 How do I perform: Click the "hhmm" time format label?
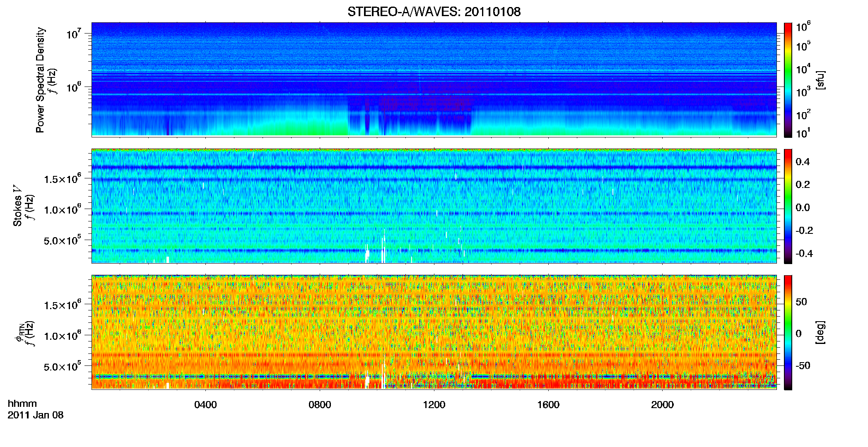[x=22, y=404]
